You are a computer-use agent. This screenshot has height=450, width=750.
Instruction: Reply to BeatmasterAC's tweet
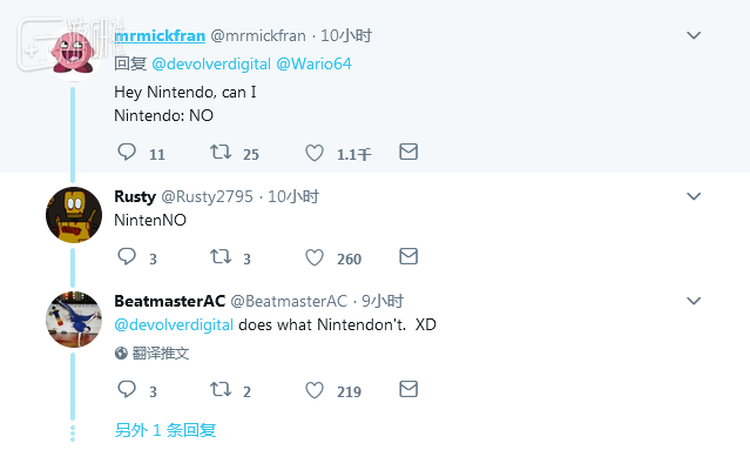(x=127, y=390)
